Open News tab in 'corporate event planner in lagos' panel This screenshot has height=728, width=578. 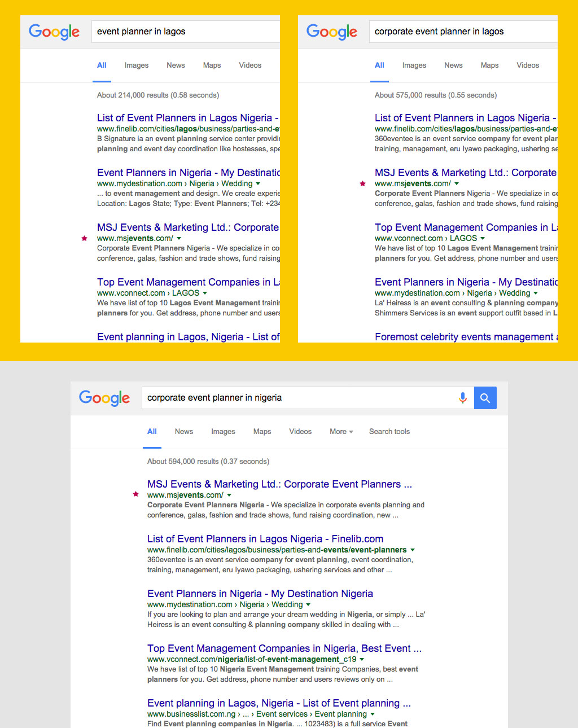pos(453,65)
